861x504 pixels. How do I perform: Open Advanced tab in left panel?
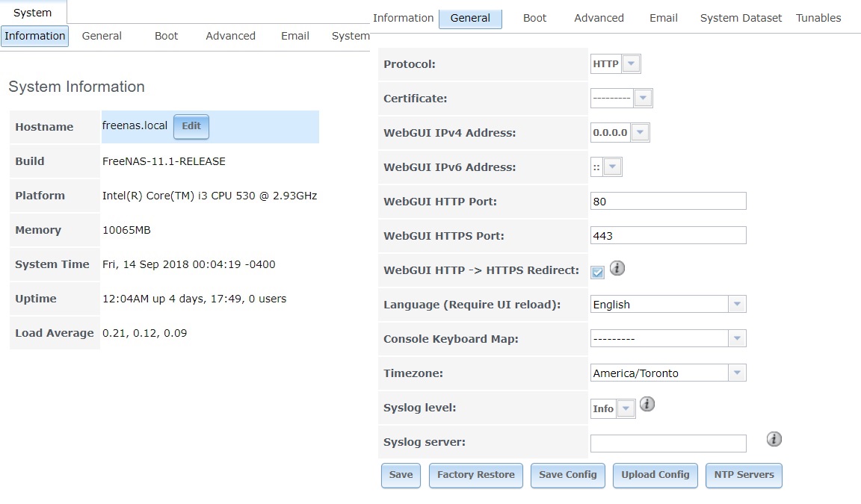(231, 36)
